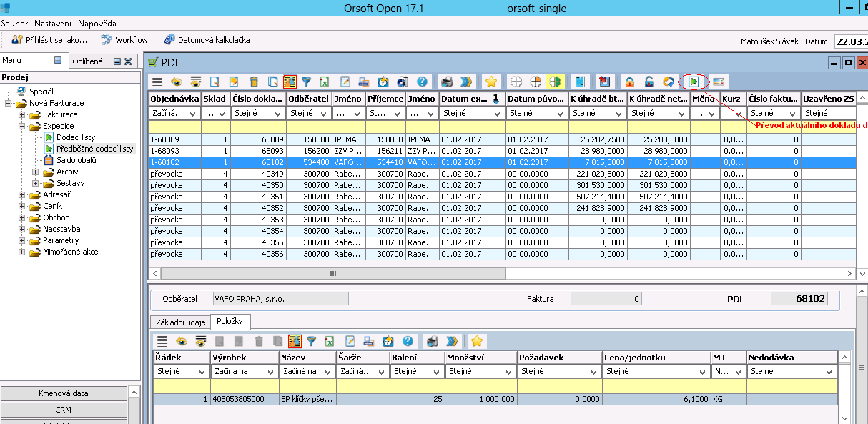
Task: Click the closed padlock icon in PDL toolbar
Action: pos(630,82)
